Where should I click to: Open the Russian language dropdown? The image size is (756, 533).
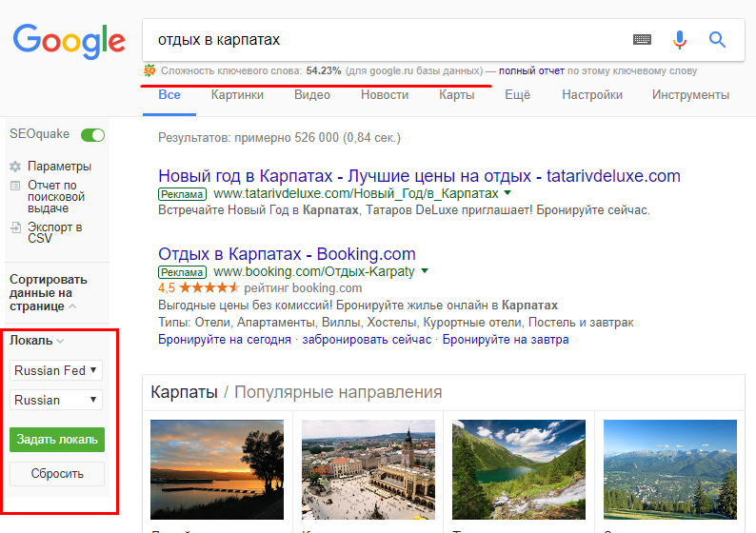click(x=56, y=400)
